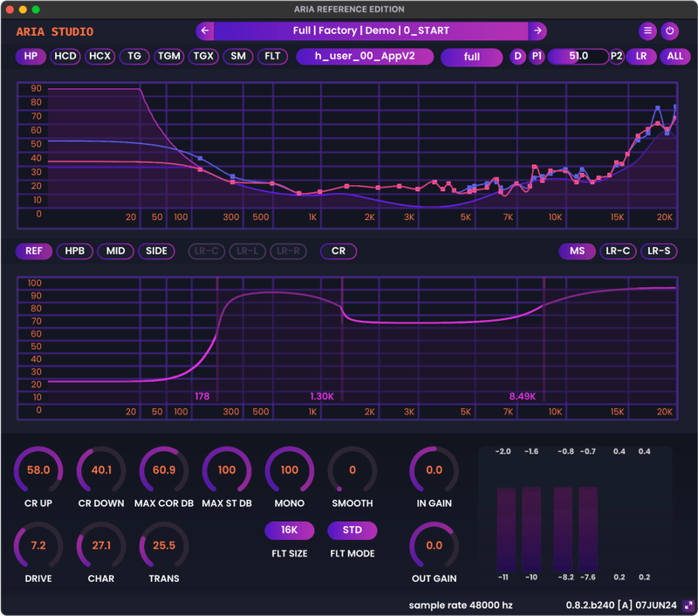
Task: Enable the ALL display button
Action: pyautogui.click(x=674, y=57)
